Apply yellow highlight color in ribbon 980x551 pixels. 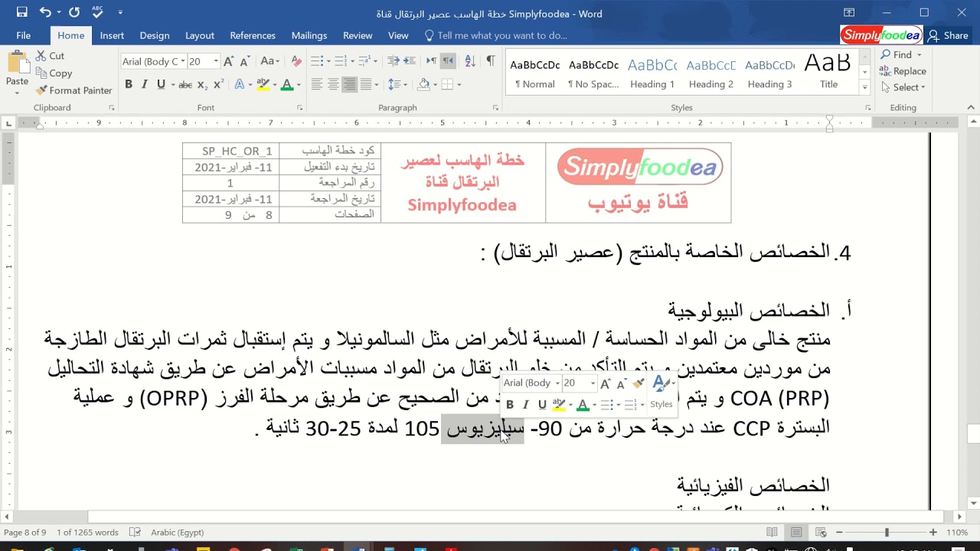pos(263,85)
